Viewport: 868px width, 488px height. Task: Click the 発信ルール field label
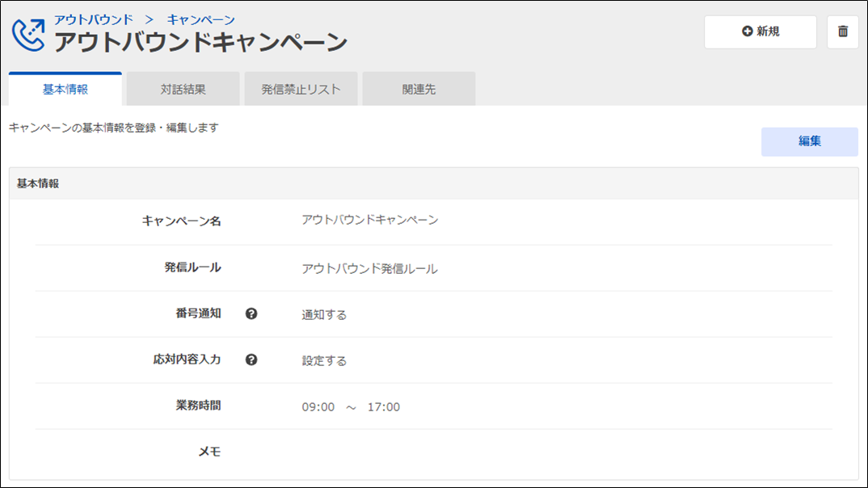tap(192, 267)
